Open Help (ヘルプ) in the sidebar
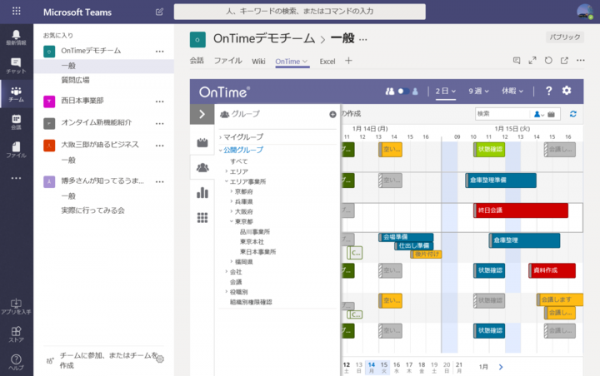600x376 pixels. 16,362
